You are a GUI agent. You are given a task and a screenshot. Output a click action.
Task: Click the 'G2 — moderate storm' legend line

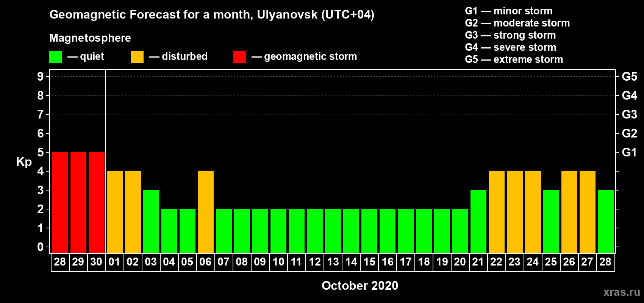pos(517,23)
